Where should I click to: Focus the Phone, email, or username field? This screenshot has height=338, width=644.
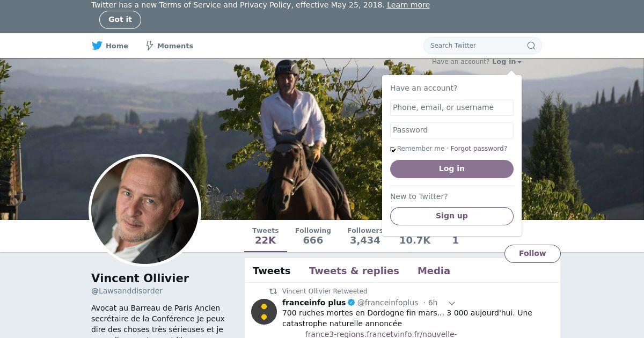[451, 107]
